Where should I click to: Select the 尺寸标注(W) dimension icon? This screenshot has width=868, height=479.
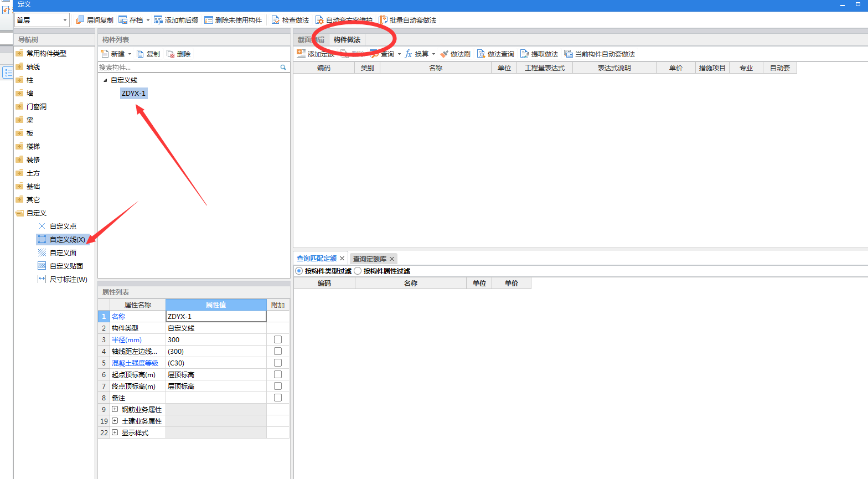coord(42,279)
